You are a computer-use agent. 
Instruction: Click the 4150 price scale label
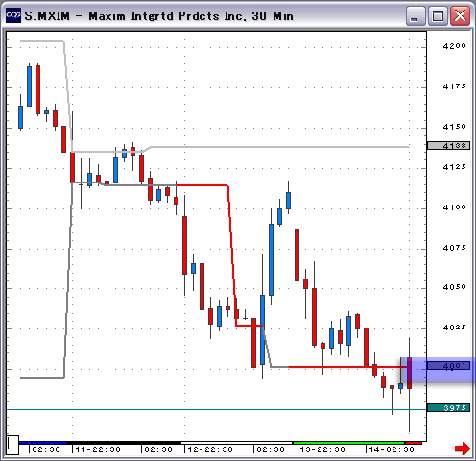454,127
